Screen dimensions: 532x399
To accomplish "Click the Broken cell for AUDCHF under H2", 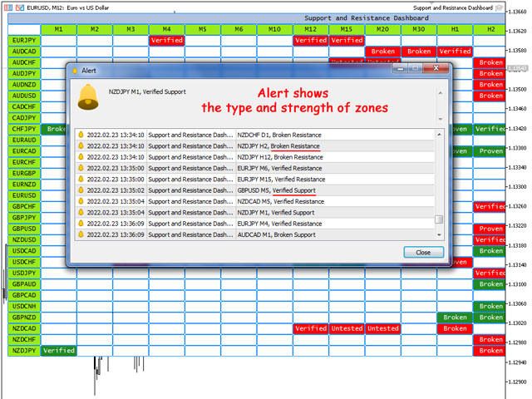I will pos(490,62).
